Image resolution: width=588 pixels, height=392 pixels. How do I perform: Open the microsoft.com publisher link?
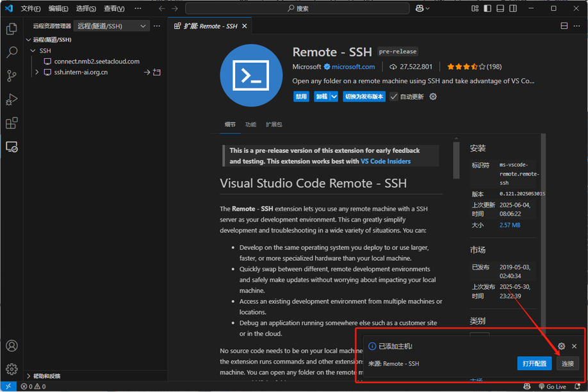[x=354, y=67]
